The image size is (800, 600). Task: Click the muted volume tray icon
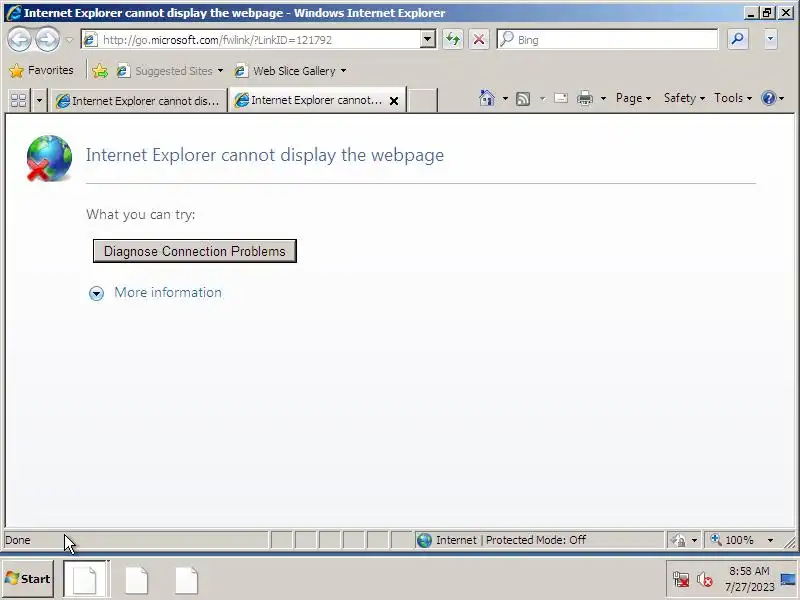pos(705,580)
